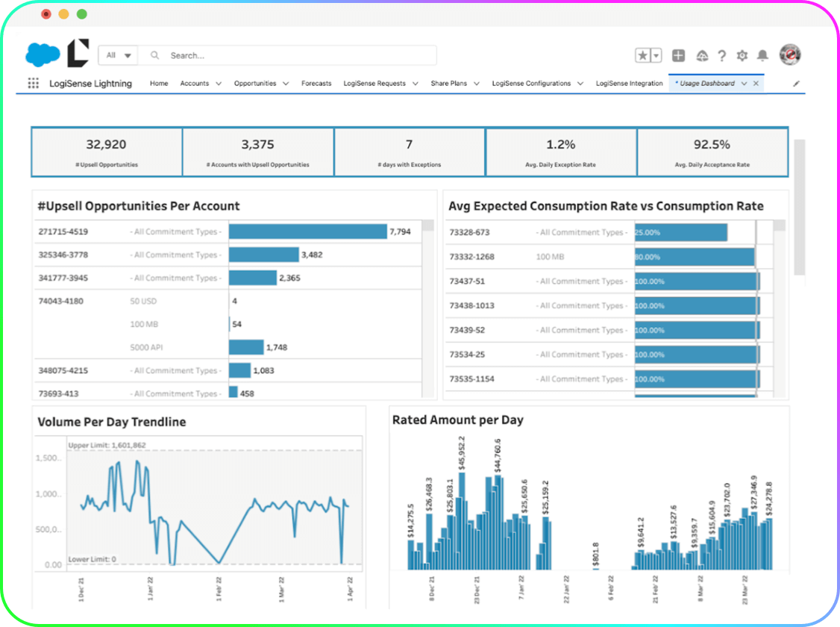The image size is (840, 627).
Task: Go to the Home tab
Action: click(x=159, y=84)
